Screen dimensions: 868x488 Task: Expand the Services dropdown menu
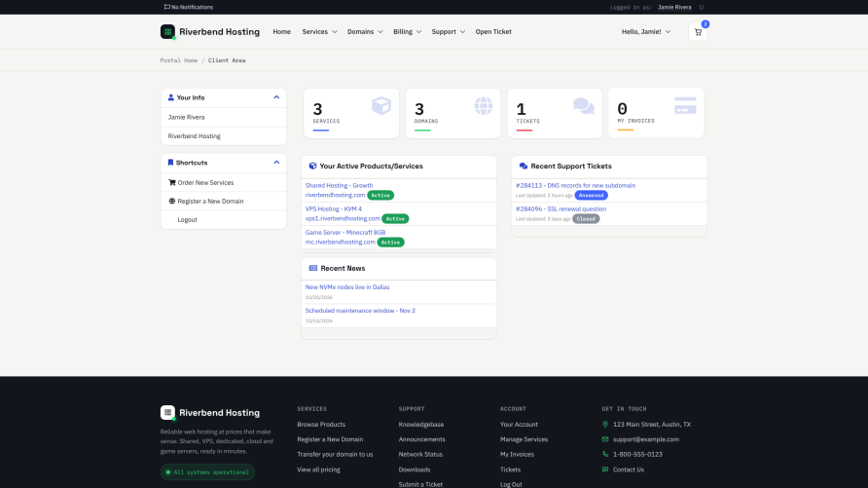click(319, 32)
